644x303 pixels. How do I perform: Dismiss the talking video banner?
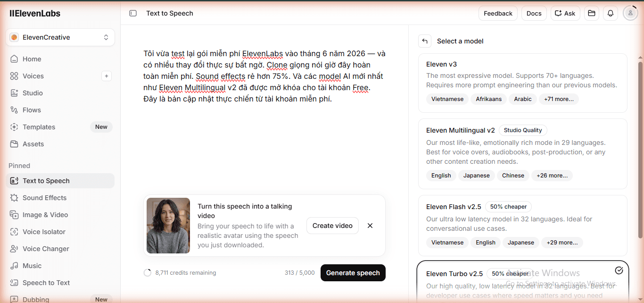(x=370, y=226)
